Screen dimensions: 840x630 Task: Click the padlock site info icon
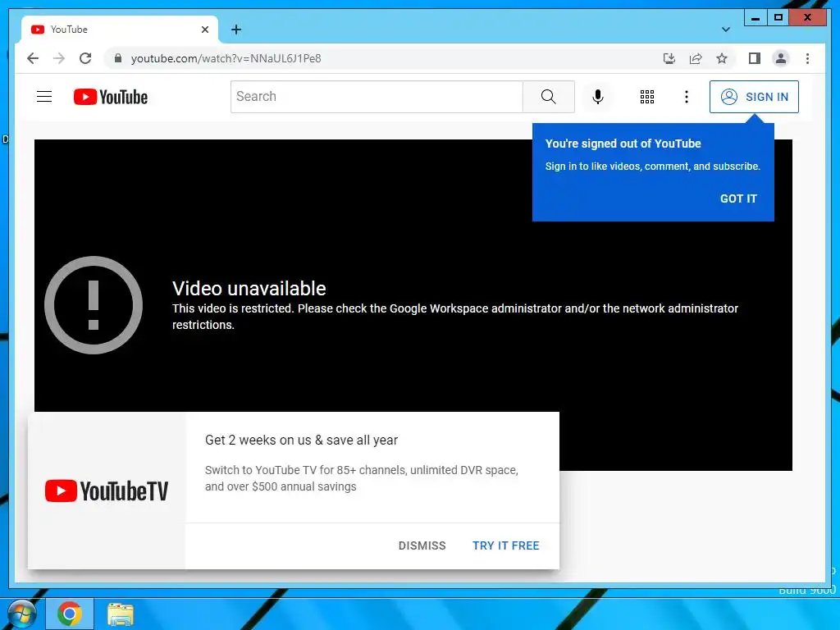[x=118, y=58]
